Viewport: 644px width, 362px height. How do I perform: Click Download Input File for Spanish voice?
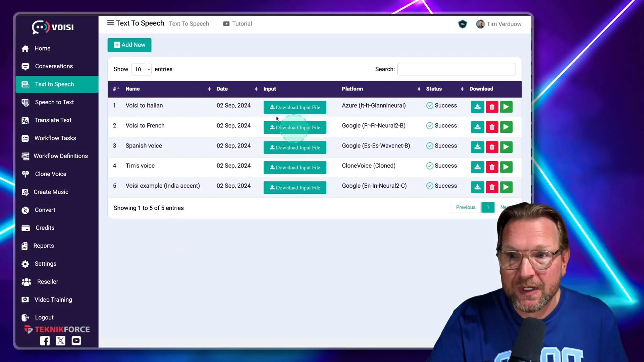tap(294, 147)
